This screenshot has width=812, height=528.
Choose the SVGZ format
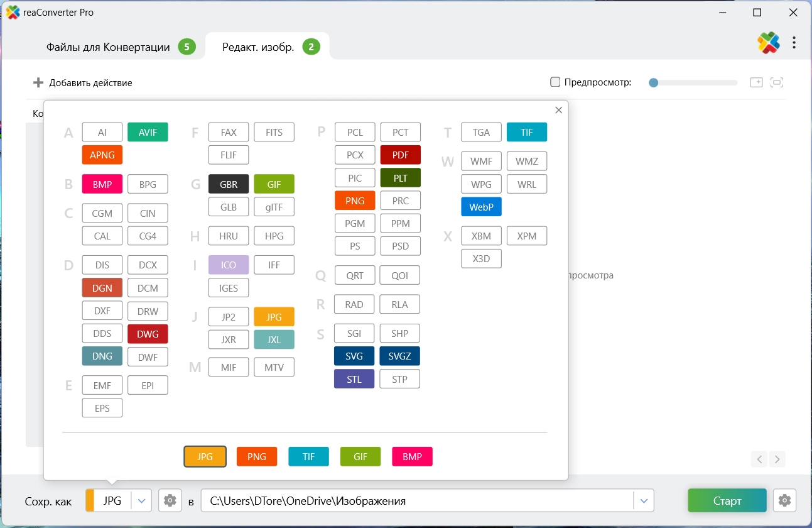point(400,356)
